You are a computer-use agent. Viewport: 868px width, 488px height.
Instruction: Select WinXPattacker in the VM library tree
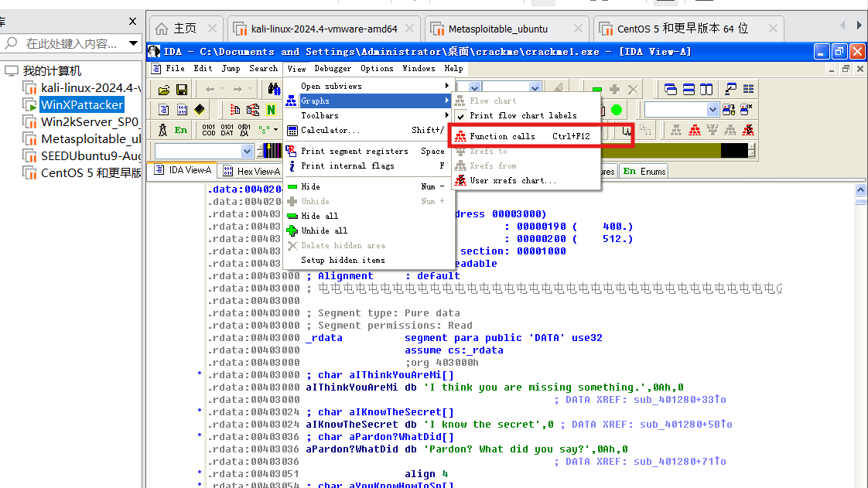click(82, 104)
